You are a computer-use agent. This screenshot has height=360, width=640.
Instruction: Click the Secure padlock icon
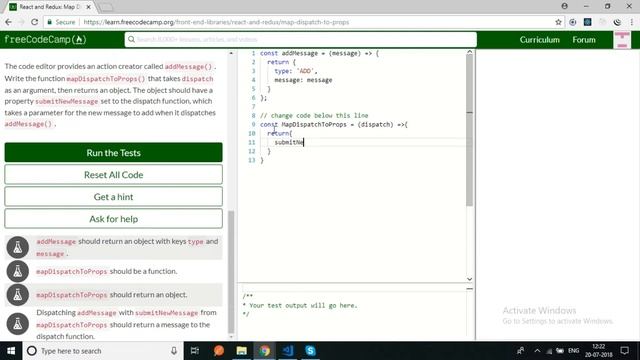pyautogui.click(x=50, y=22)
